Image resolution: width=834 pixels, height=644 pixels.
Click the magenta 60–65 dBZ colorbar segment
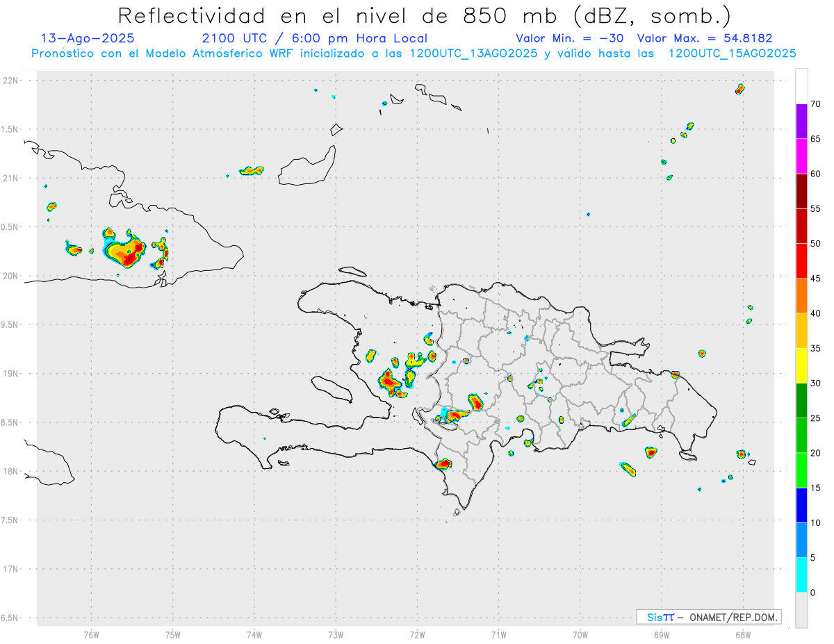801,156
